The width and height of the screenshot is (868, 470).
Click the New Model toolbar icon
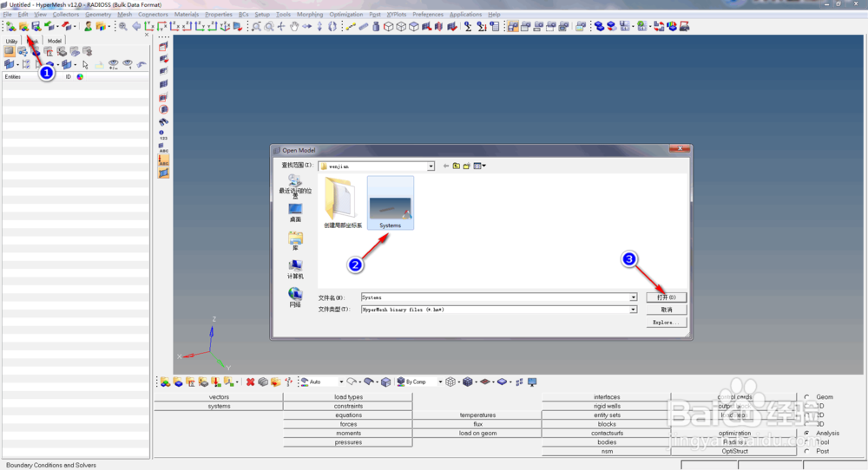pos(11,27)
